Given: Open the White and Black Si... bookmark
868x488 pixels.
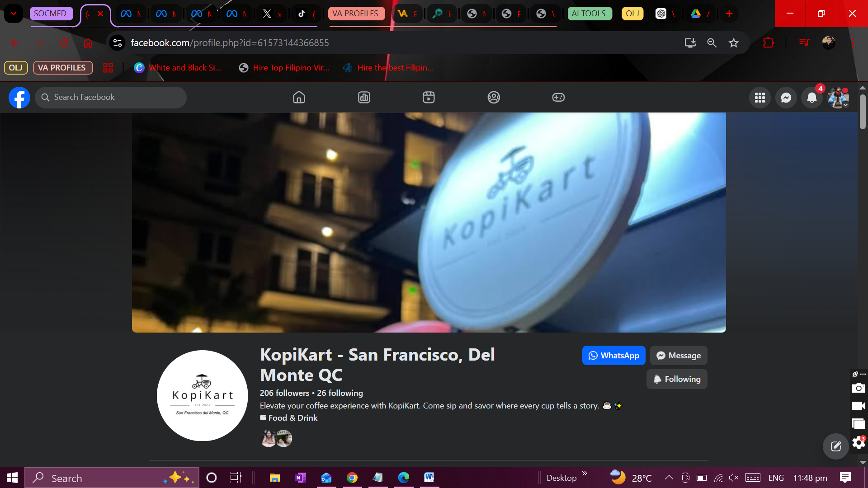Looking at the screenshot, I should click(178, 68).
